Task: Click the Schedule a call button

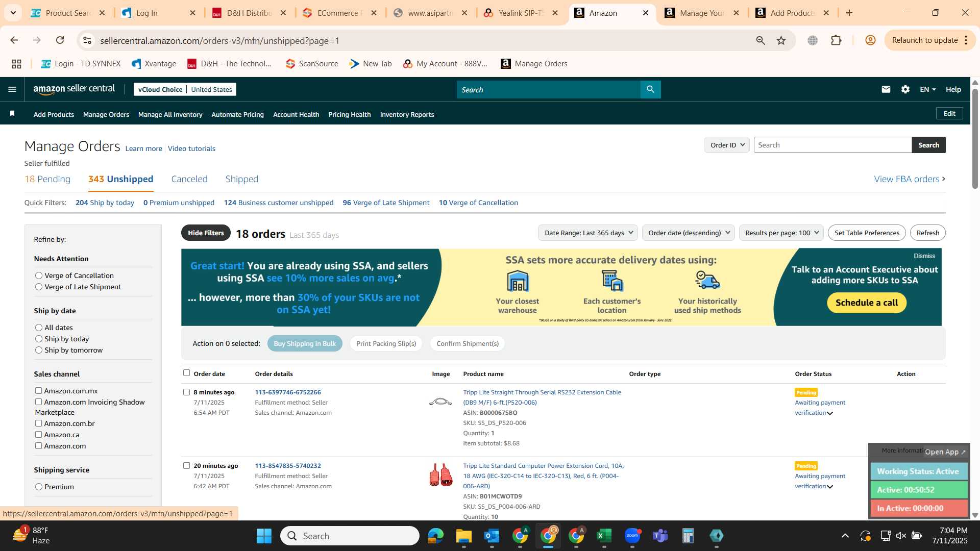Action: click(867, 303)
